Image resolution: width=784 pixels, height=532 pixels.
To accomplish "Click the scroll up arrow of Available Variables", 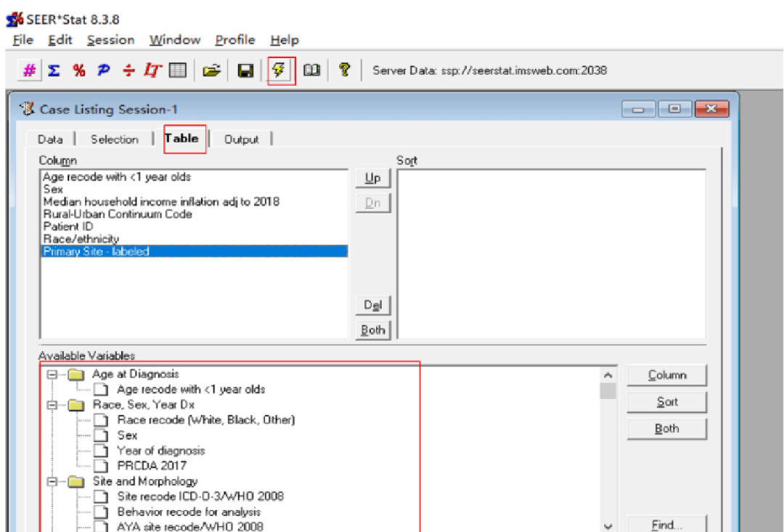I will pyautogui.click(x=608, y=375).
